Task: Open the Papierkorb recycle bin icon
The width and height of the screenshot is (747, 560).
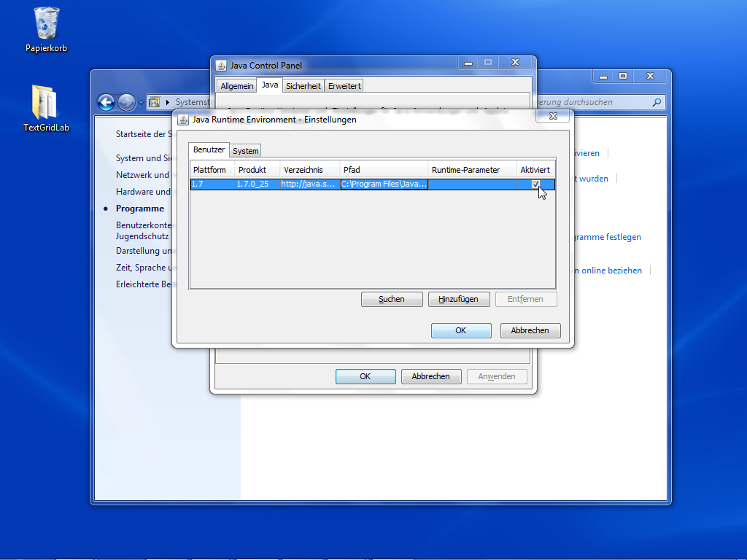Action: coord(47,24)
